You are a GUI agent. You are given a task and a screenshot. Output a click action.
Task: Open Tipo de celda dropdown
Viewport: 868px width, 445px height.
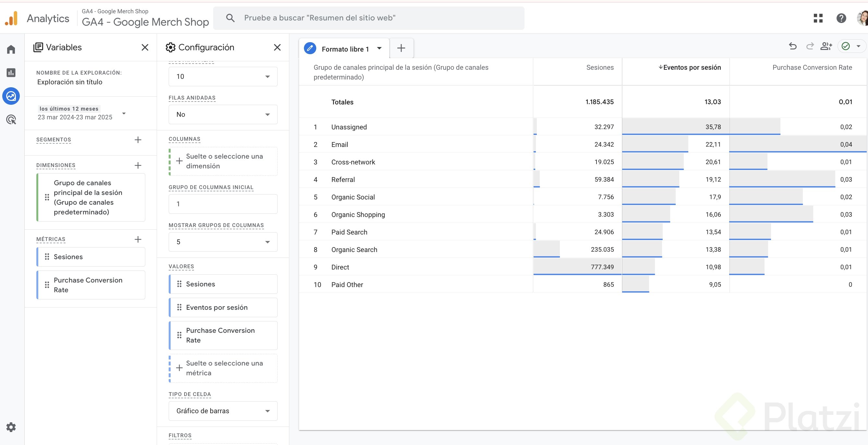click(223, 411)
